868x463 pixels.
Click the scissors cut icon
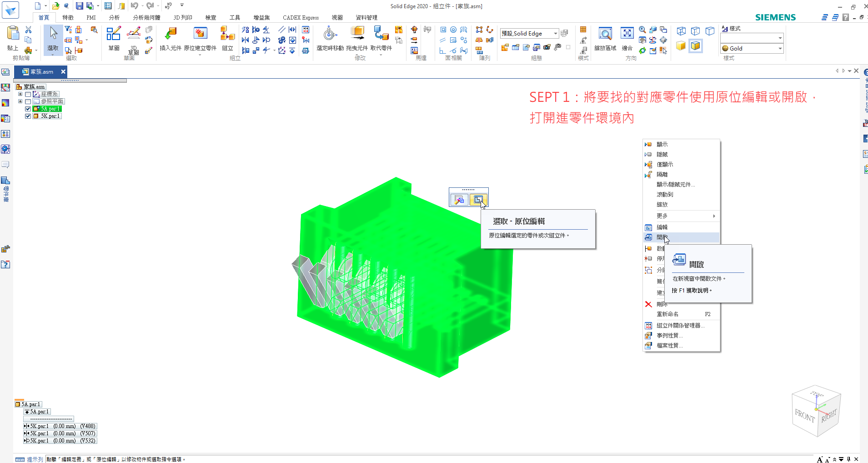coord(28,30)
